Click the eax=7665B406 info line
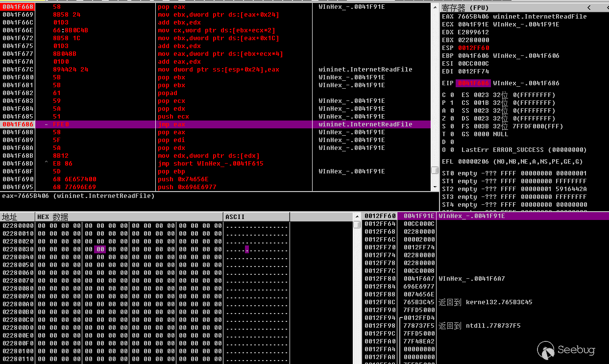The image size is (609, 364). pyautogui.click(x=78, y=196)
